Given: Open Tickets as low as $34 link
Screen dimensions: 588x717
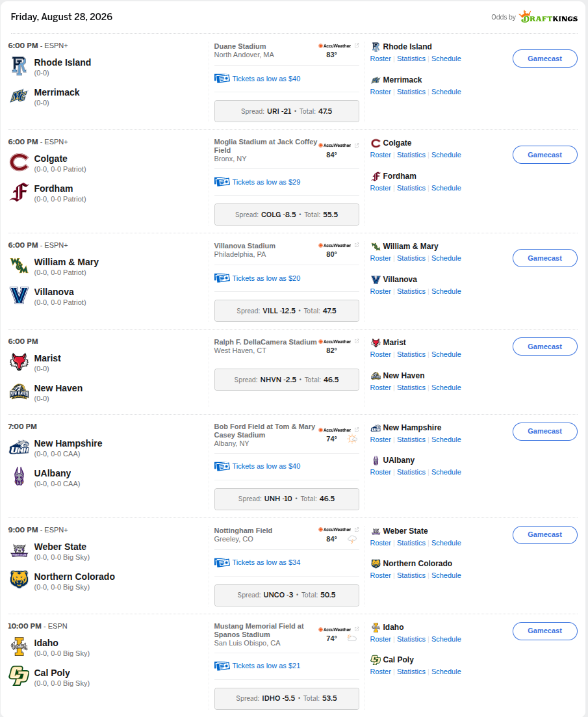Looking at the screenshot, I should click(x=266, y=562).
